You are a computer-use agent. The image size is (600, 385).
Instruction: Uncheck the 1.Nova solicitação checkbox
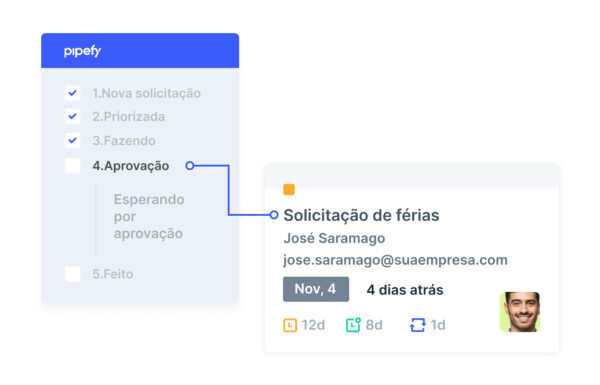(x=72, y=93)
